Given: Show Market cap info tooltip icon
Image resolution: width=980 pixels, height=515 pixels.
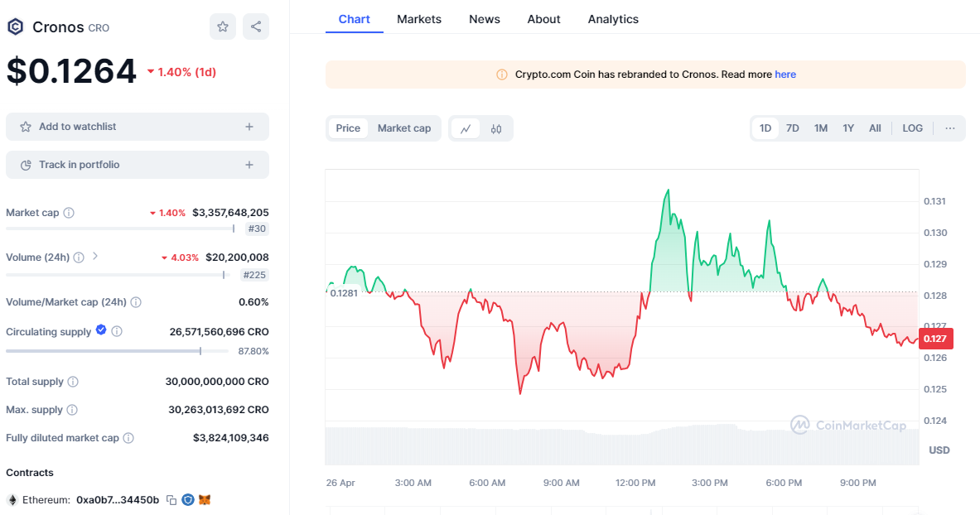Looking at the screenshot, I should (69, 213).
